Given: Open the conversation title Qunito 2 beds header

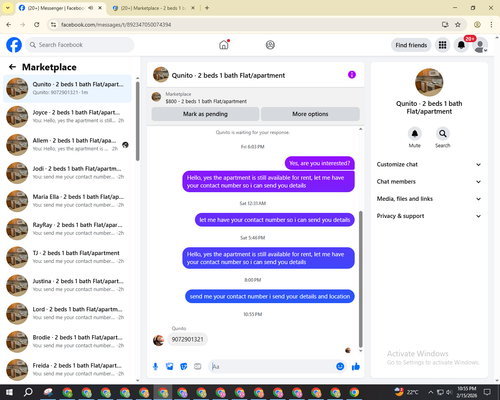Looking at the screenshot, I should 228,75.
